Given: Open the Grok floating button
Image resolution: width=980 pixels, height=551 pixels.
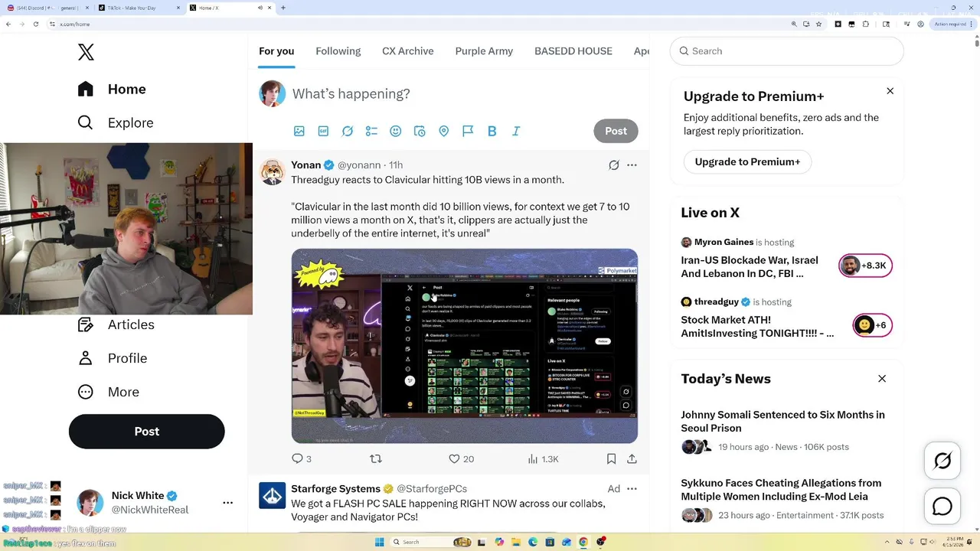Looking at the screenshot, I should click(x=942, y=461).
